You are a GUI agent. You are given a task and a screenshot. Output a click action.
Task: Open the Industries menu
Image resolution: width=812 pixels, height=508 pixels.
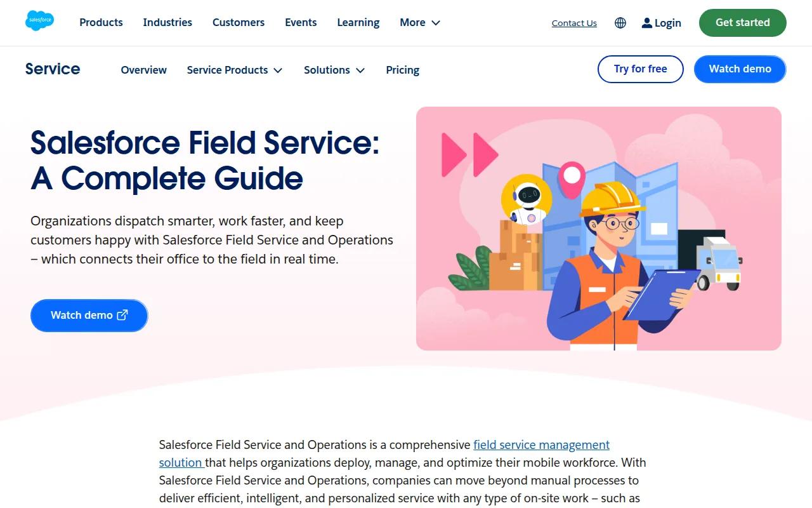(x=167, y=22)
